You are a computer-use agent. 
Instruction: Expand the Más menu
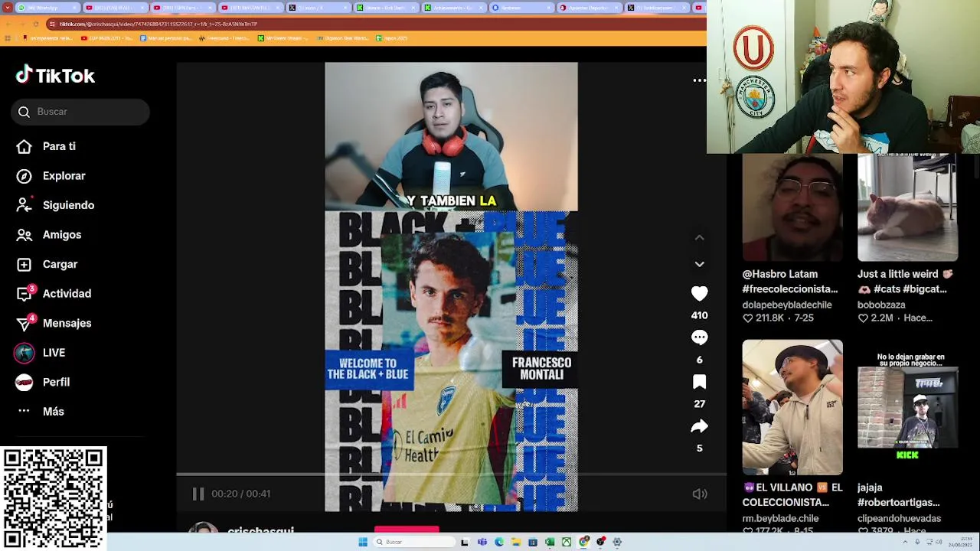pos(53,412)
